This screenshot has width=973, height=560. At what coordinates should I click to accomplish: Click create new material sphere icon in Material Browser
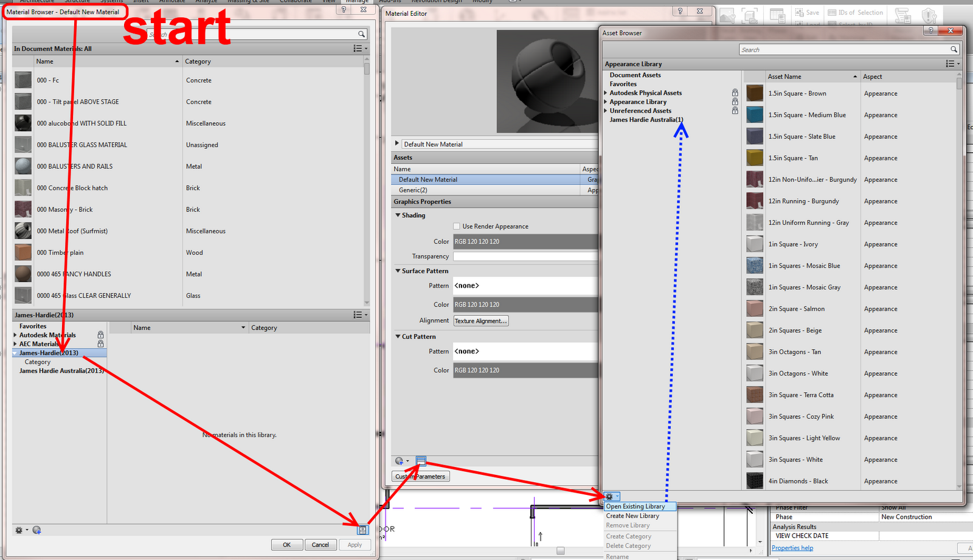click(36, 530)
